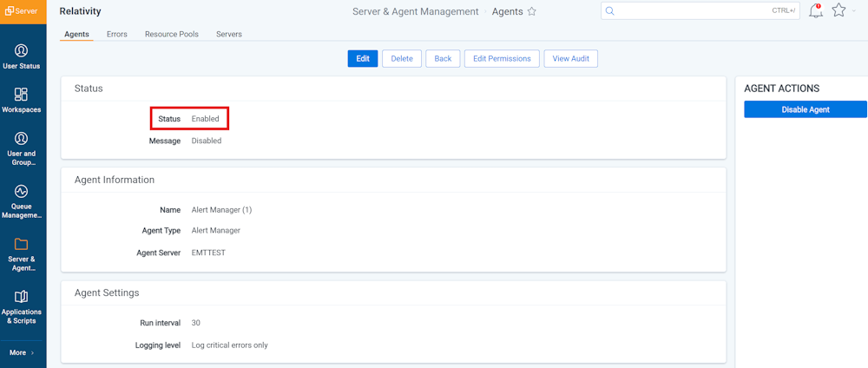Click the Delete button
The height and width of the screenshot is (368, 868).
pos(402,59)
